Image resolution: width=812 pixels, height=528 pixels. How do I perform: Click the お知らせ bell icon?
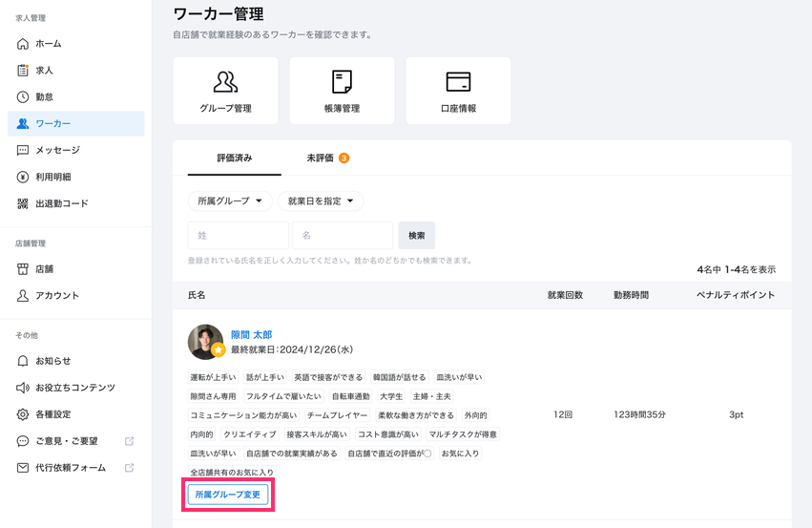24,361
